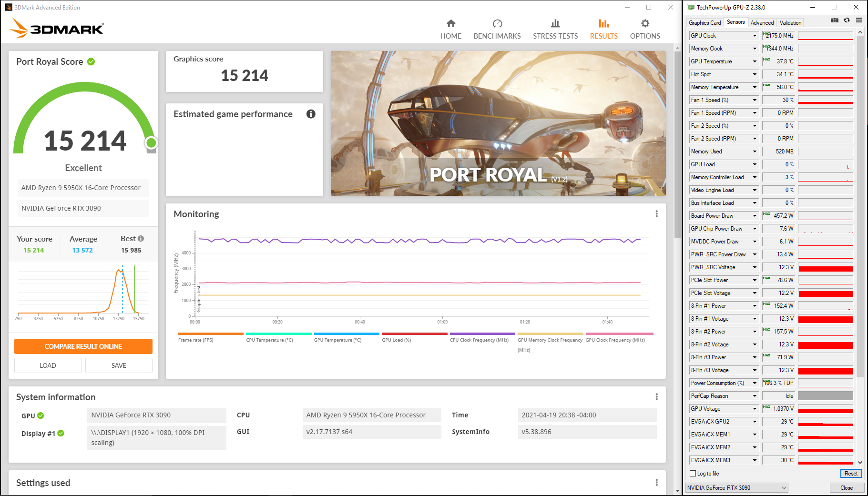Expand Hot Spot sensor dropdown
This screenshot has height=496, width=868.
point(755,74)
